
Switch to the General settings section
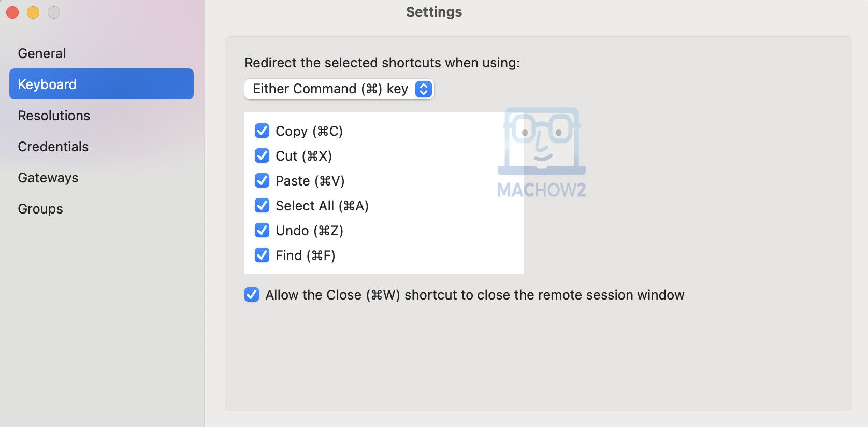42,53
